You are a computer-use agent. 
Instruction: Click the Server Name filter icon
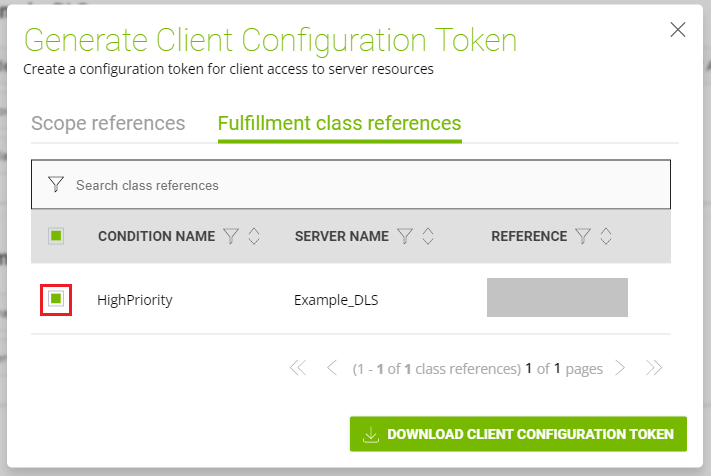click(405, 236)
